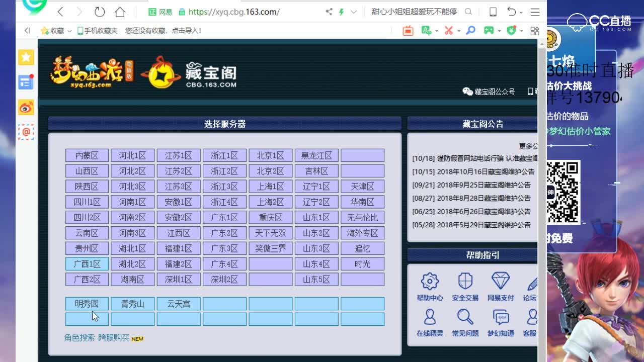Click the red scissors screenshot icon
Screen dimensions: 644x362
pyautogui.click(x=449, y=31)
